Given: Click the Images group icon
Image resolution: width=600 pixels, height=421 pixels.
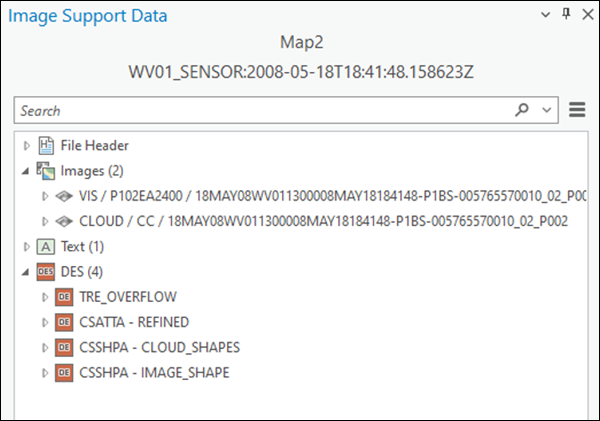Looking at the screenshot, I should (x=45, y=171).
